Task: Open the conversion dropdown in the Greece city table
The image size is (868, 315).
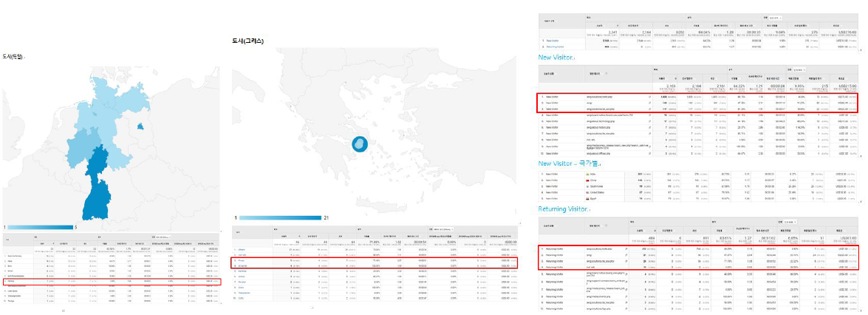Action: (443, 229)
